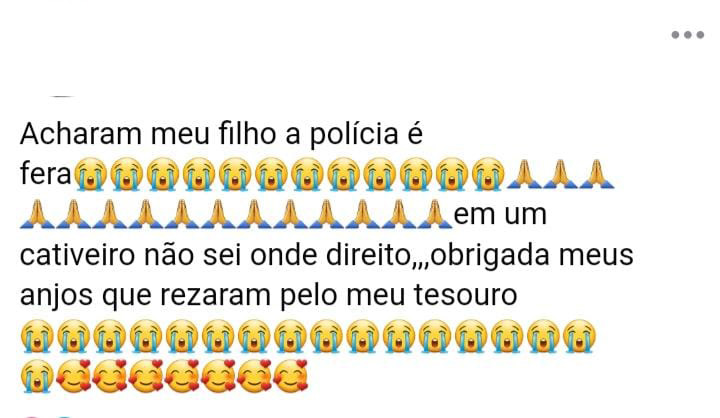Click the first crying emoji below "anjos"
This screenshot has height=418, width=720.
point(37,336)
